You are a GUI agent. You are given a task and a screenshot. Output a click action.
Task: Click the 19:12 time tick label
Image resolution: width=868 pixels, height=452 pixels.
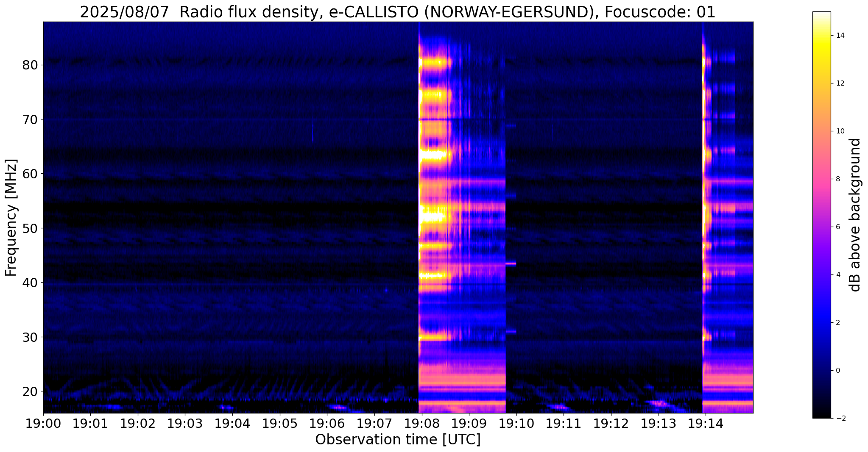[x=611, y=423]
